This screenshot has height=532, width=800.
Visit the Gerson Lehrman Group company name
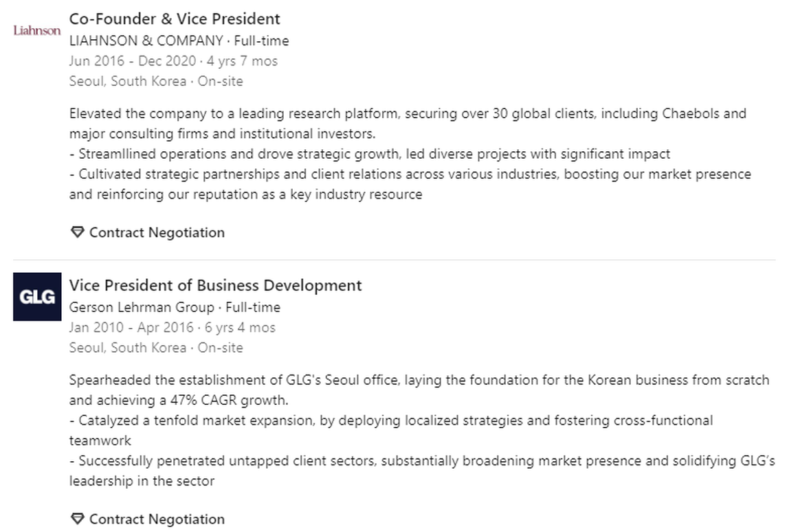click(x=142, y=307)
